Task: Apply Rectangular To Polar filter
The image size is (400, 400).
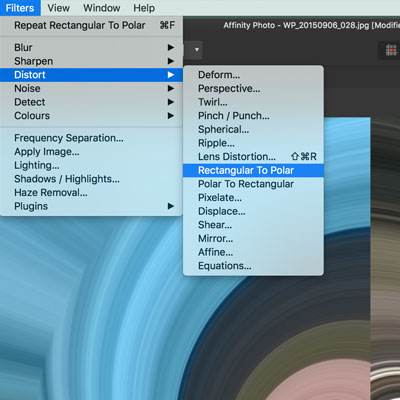Action: coord(253,170)
